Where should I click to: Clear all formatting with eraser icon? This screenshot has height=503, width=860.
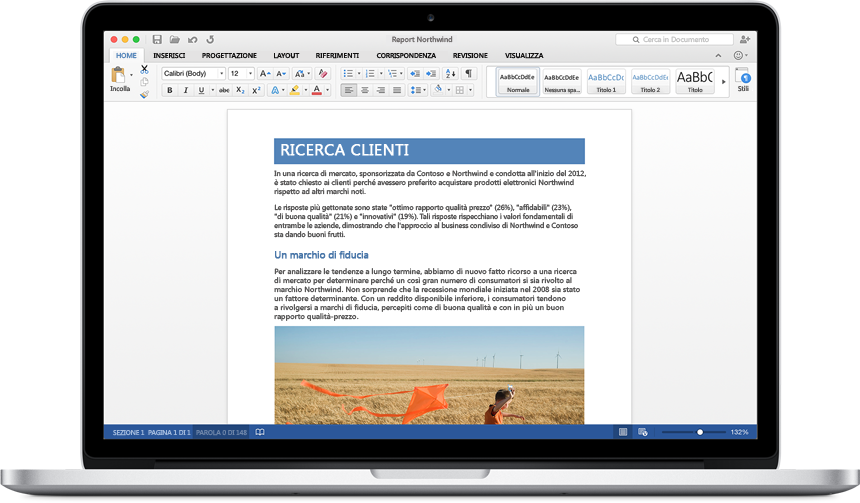tap(323, 74)
